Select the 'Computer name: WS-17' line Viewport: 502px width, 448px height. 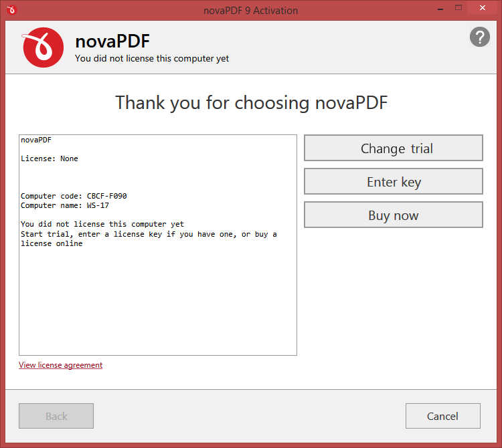click(65, 205)
